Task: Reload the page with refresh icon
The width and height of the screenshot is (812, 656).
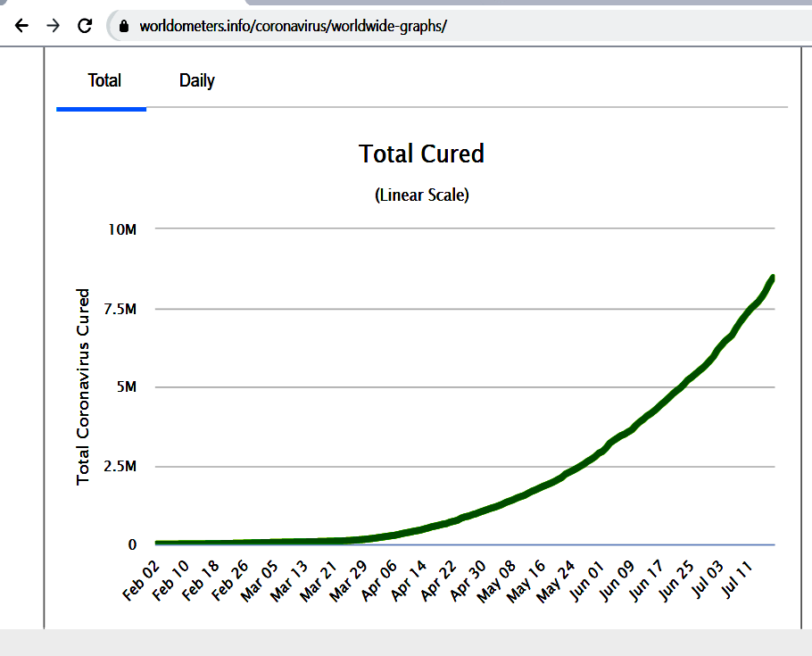Action: pyautogui.click(x=85, y=25)
